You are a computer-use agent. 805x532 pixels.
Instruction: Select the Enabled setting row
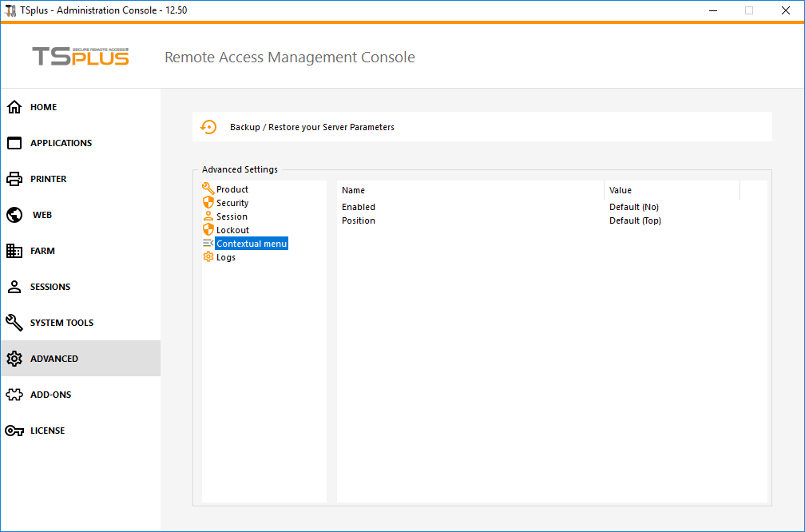pyautogui.click(x=359, y=207)
